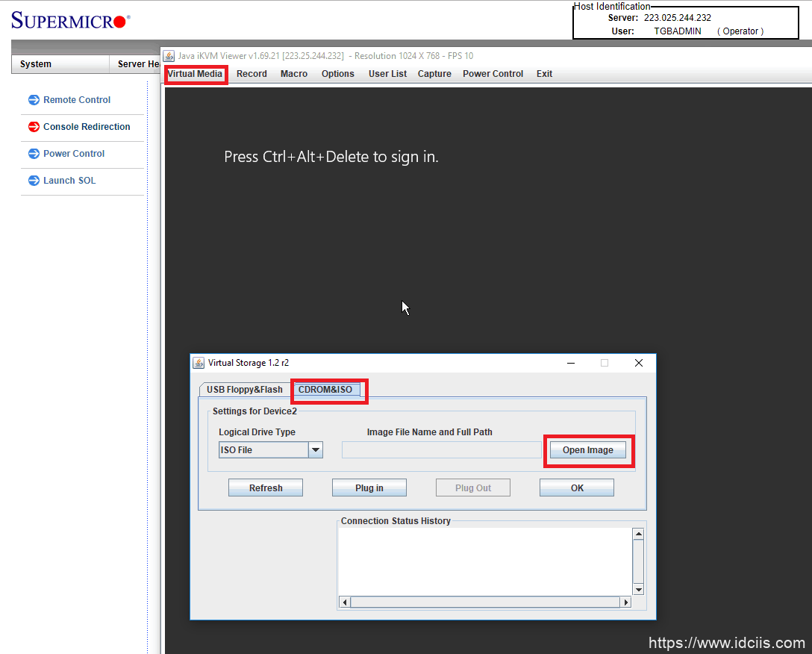
Task: Open the Macro menu
Action: (x=294, y=74)
